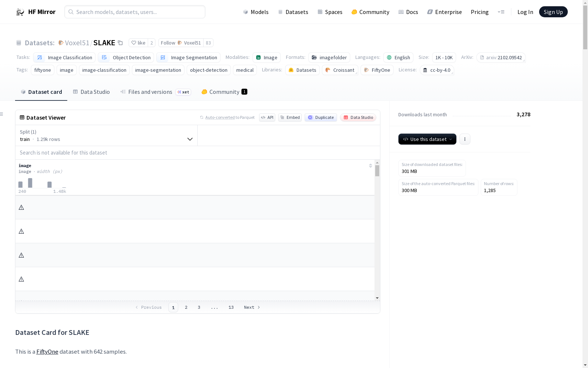Open the more navigation menu icon
Viewport: 588px width, 368px height.
coord(501,12)
